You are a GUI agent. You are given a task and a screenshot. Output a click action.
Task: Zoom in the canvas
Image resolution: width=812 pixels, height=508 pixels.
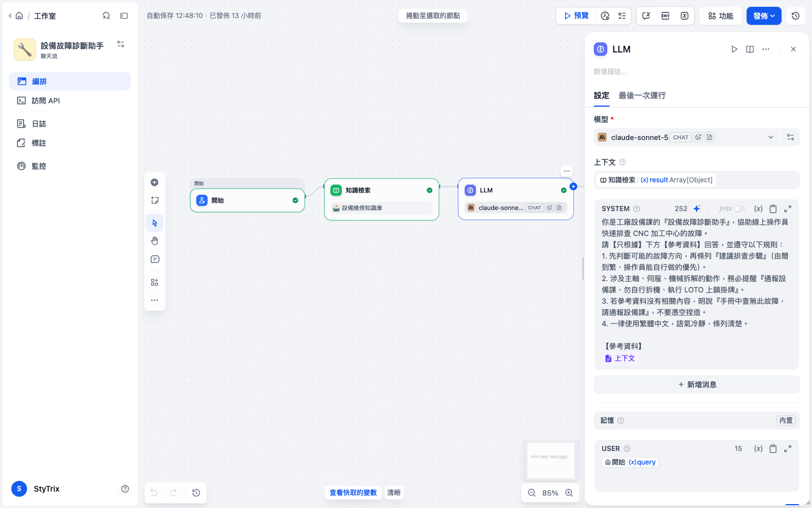569,493
